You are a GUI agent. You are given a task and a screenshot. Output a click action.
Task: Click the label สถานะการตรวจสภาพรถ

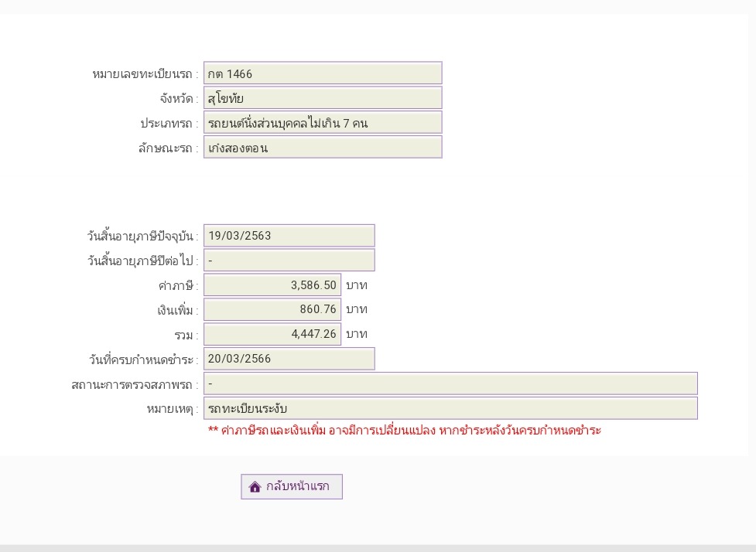coord(135,384)
